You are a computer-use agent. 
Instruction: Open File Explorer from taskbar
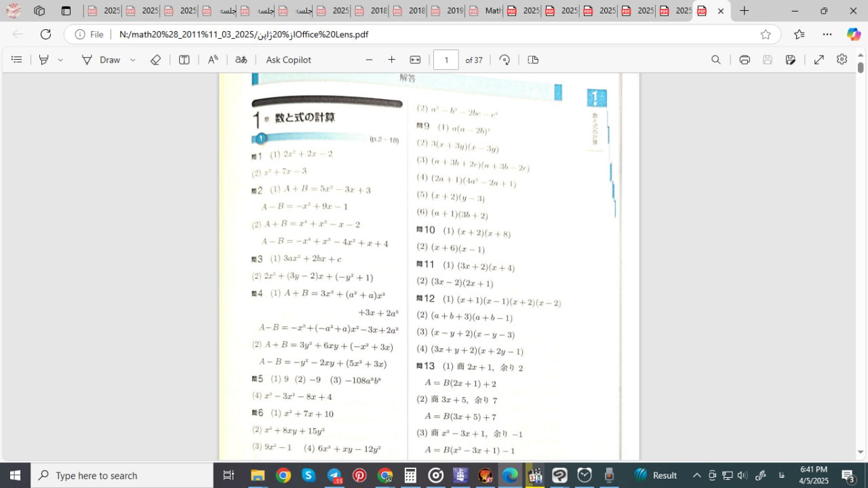[x=258, y=475]
